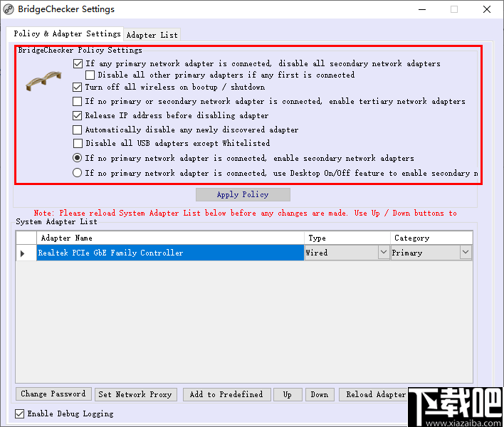Switch to Adapter List tab
The width and height of the screenshot is (504, 427).
(152, 35)
